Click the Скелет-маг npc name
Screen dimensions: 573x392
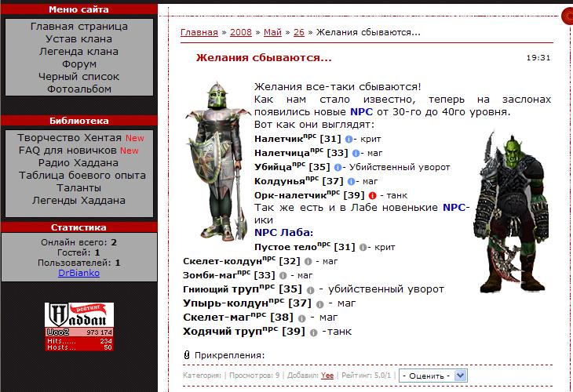tap(217, 318)
